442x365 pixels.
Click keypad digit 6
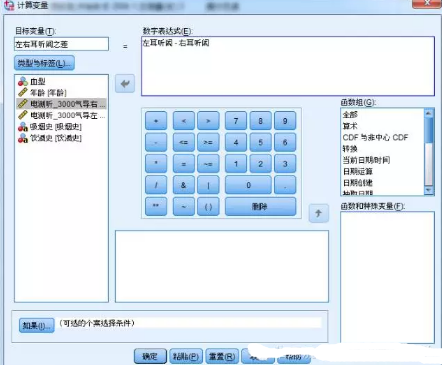[x=285, y=142]
